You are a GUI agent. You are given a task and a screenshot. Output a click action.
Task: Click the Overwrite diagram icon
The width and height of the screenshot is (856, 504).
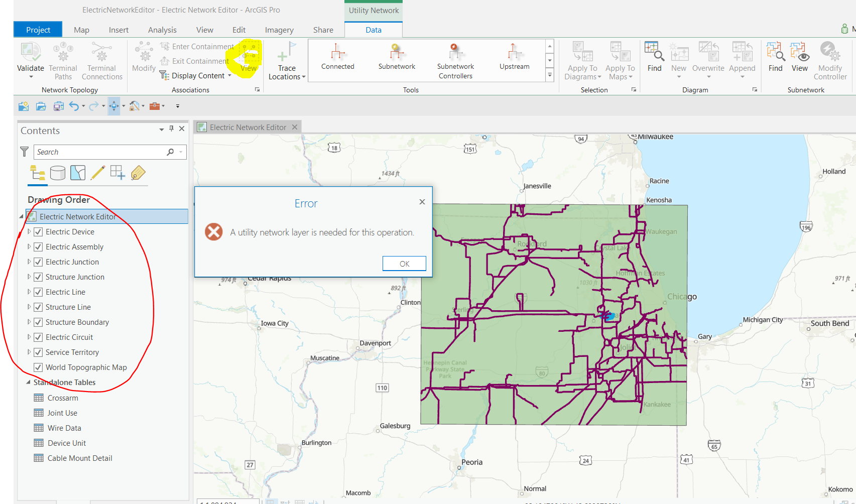[708, 52]
